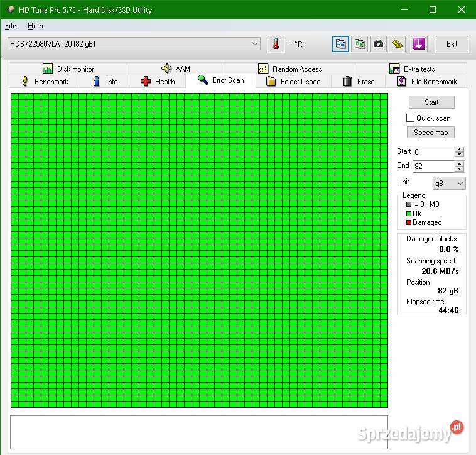
Task: Increase the Start value with up arrow
Action: point(460,149)
